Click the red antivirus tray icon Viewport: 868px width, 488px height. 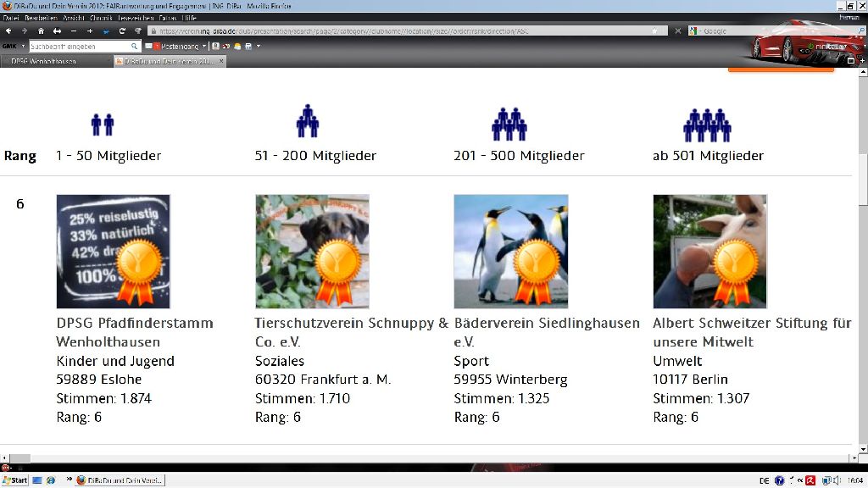[x=810, y=480]
